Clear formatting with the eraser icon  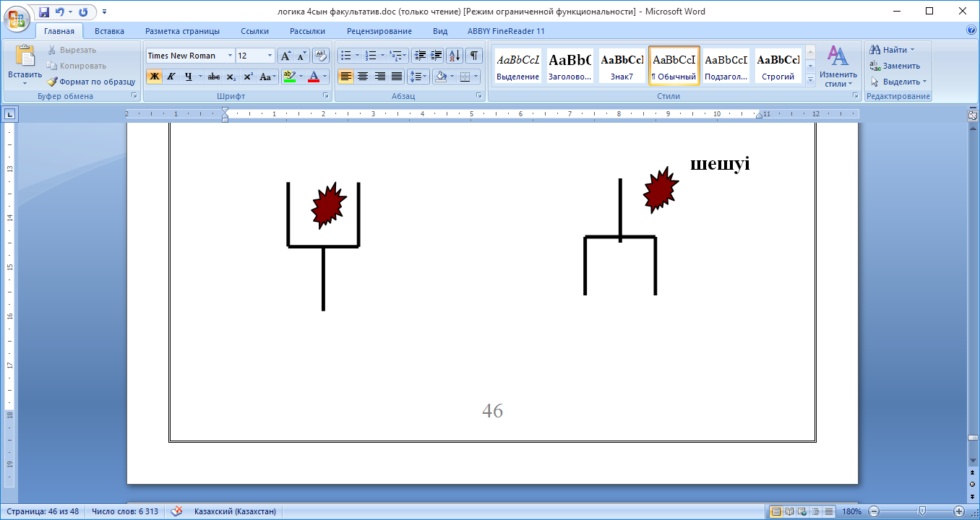(x=321, y=56)
